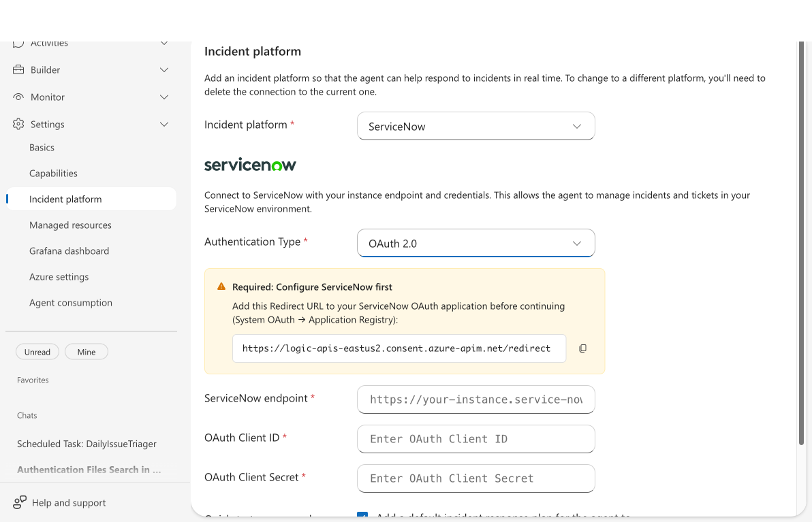Click 'Required: Configure ServiceNow first' text
The image size is (812, 522).
coord(312,287)
